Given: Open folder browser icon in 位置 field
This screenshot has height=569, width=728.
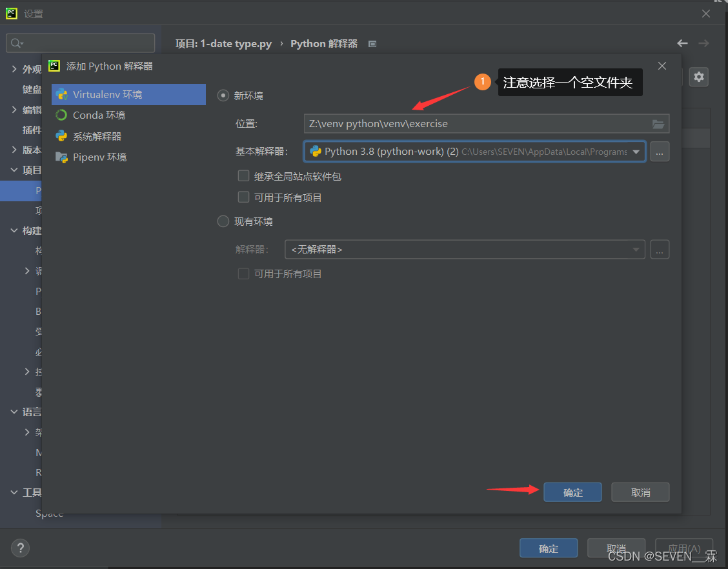Looking at the screenshot, I should (x=658, y=124).
